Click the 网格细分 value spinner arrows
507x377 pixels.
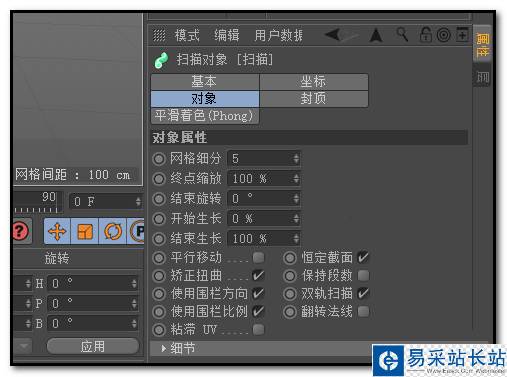(x=296, y=159)
